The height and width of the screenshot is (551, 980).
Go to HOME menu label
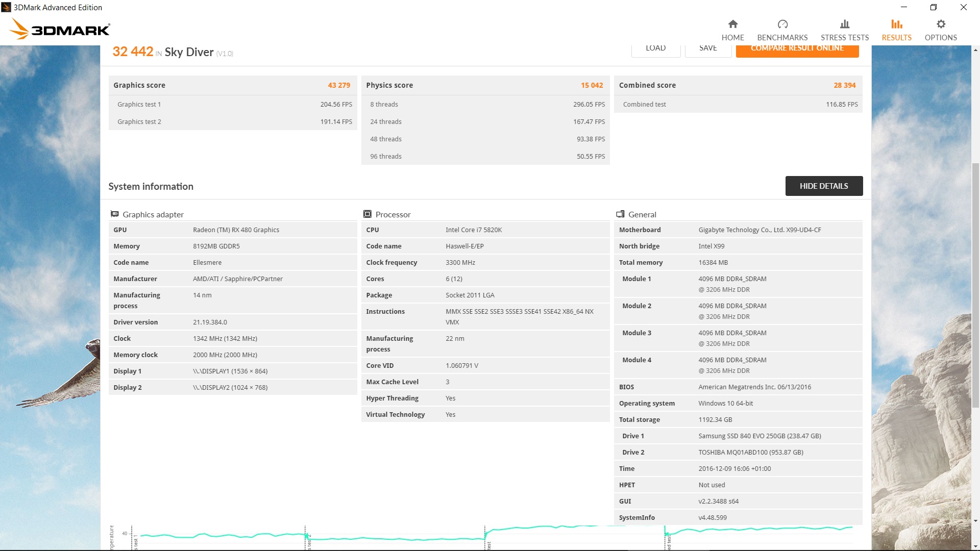click(x=732, y=37)
